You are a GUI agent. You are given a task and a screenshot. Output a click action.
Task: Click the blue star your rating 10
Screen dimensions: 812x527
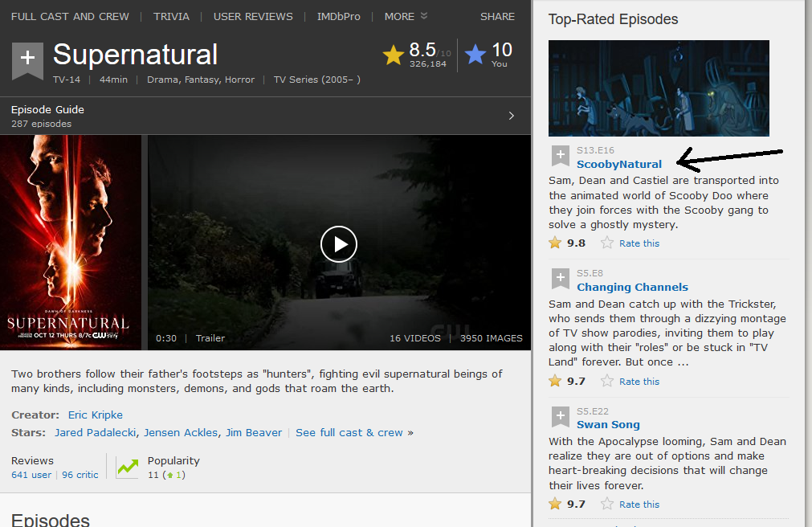[475, 55]
